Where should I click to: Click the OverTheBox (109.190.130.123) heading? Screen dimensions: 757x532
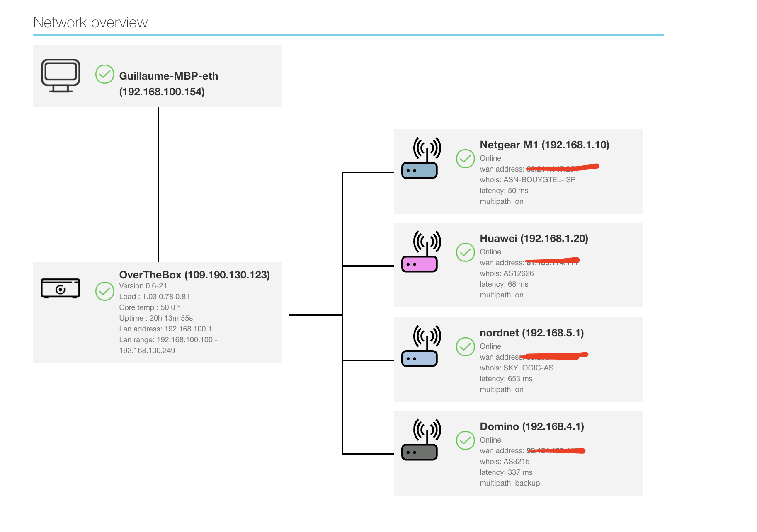click(194, 275)
